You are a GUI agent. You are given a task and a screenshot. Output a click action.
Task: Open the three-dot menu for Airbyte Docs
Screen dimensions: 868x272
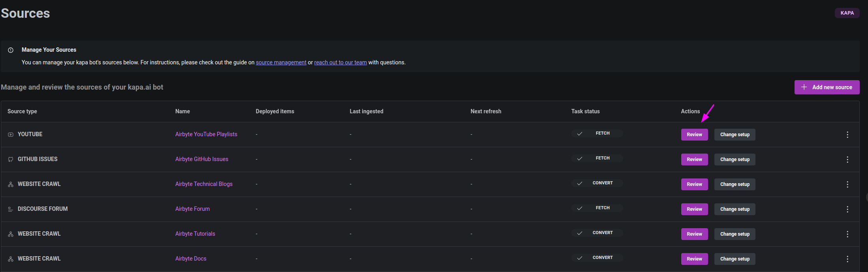(x=847, y=259)
